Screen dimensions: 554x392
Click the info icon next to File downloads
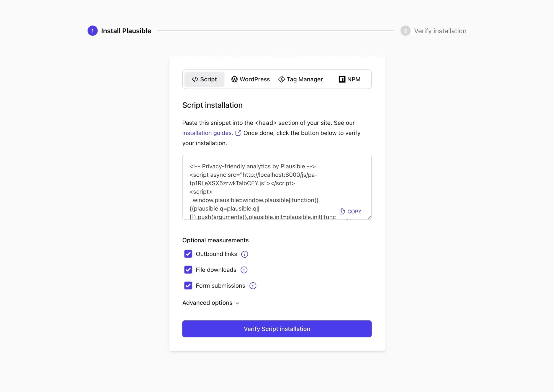244,270
